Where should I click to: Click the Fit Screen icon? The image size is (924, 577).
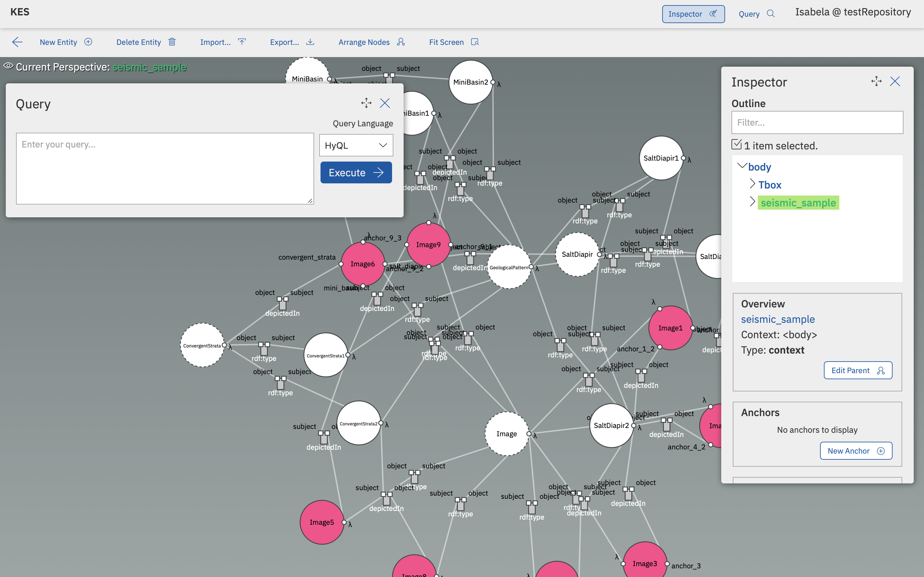click(x=475, y=42)
